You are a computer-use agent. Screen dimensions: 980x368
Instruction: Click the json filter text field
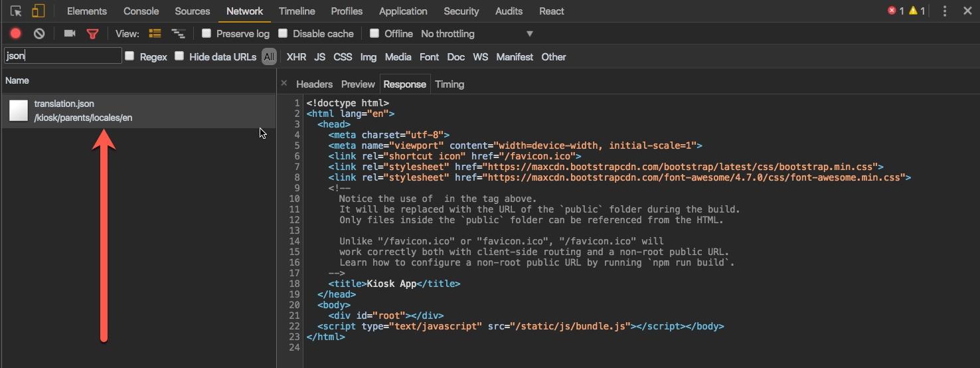point(63,56)
